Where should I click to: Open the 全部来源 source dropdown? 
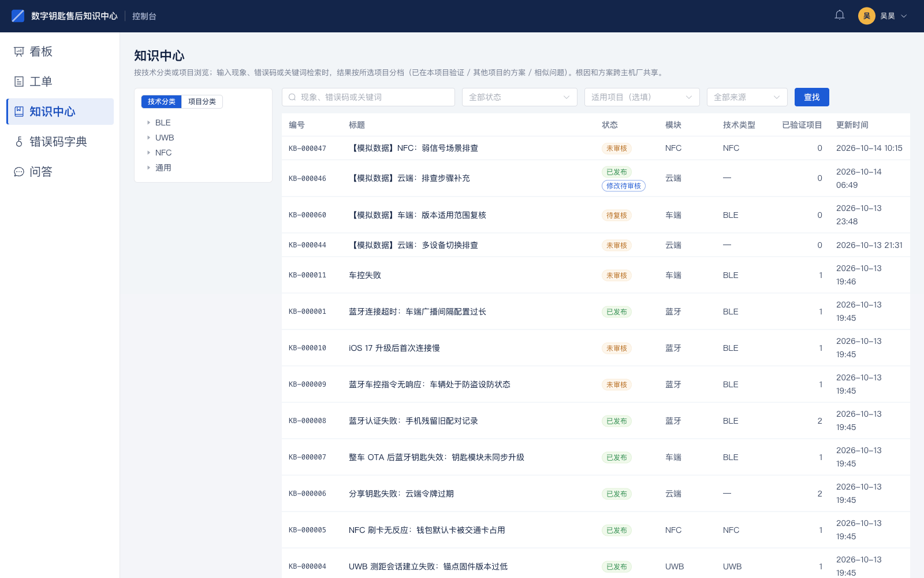pos(747,97)
